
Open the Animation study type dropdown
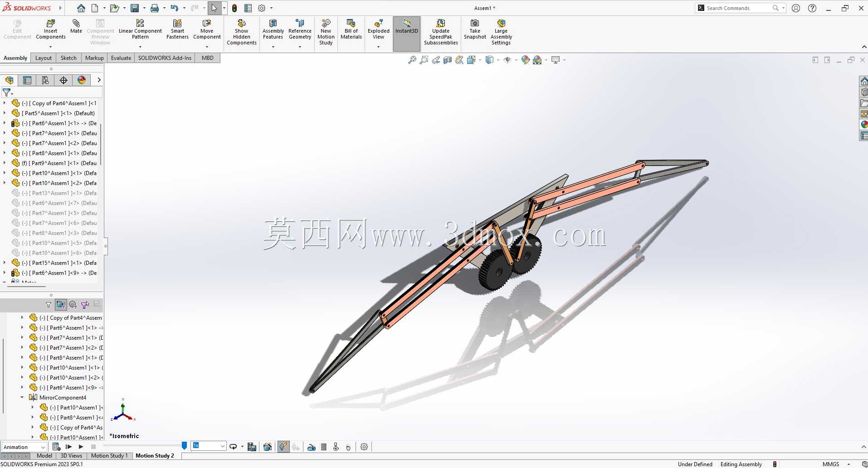tap(24, 447)
